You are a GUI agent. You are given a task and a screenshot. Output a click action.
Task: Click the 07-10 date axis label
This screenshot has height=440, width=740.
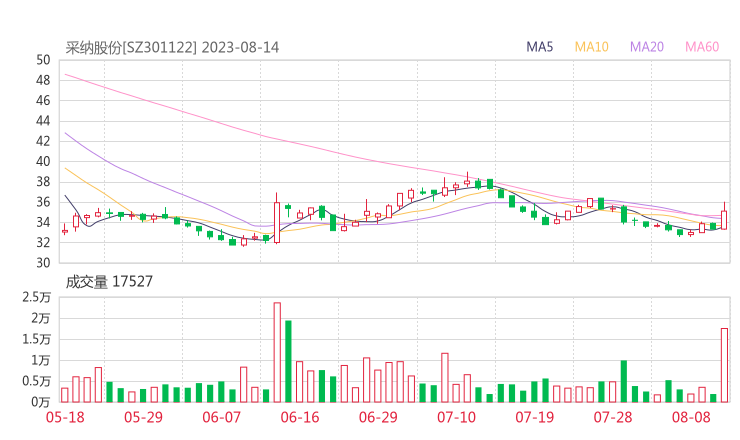tap(456, 417)
